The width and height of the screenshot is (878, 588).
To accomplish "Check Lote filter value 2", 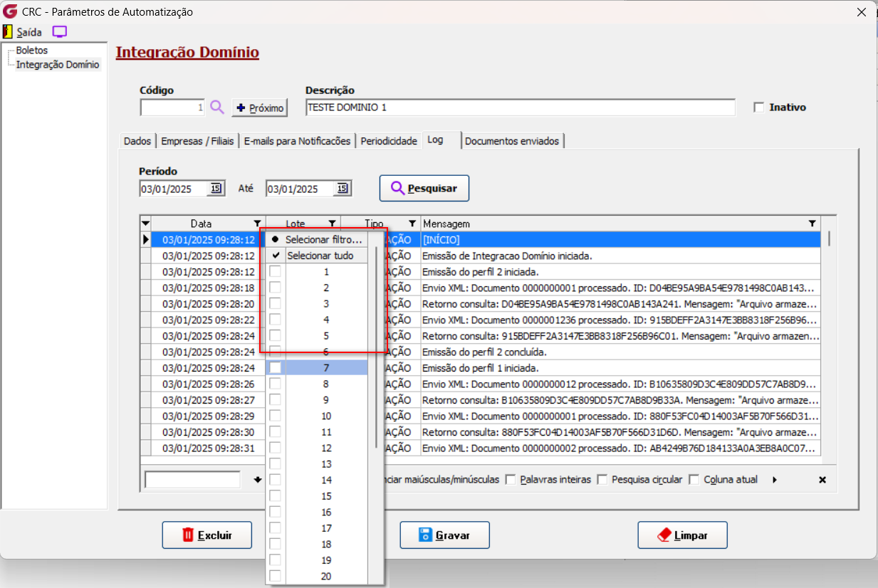I will [275, 288].
